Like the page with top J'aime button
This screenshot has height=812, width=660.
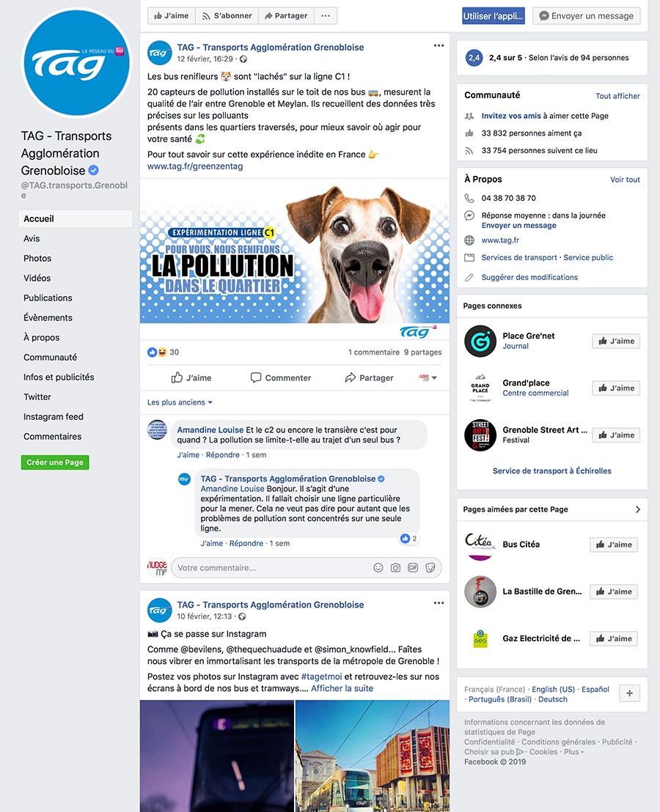pyautogui.click(x=172, y=15)
